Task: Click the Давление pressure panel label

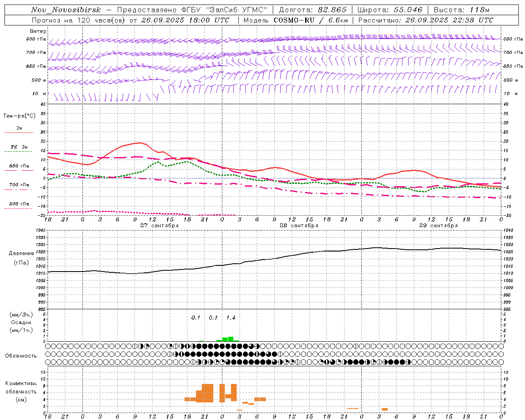Action: (21, 253)
